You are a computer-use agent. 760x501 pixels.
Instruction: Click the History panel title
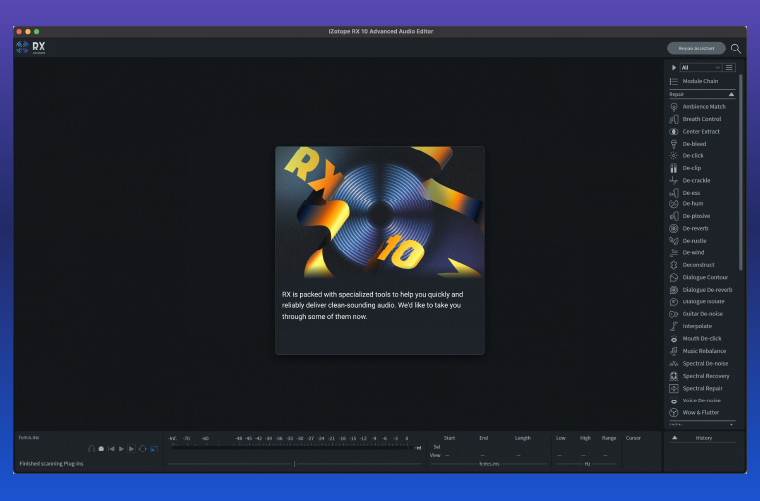coord(704,438)
